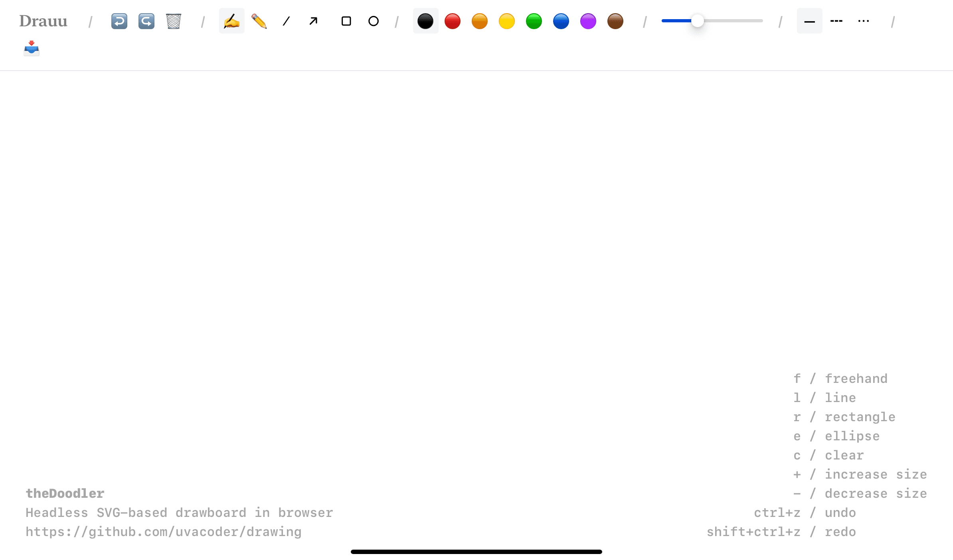The width and height of the screenshot is (953, 560).
Task: Select the stylus writing hand tool
Action: coord(231,21)
